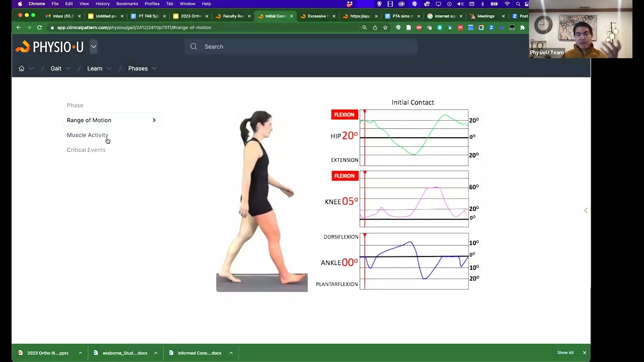
Task: Click the AdBlock Plus extension icon
Action: coord(418,28)
